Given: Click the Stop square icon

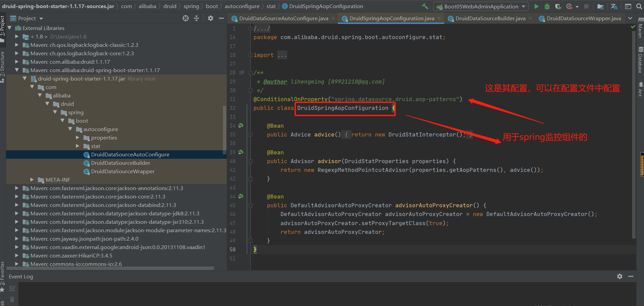Looking at the screenshot, I should pyautogui.click(x=586, y=6).
